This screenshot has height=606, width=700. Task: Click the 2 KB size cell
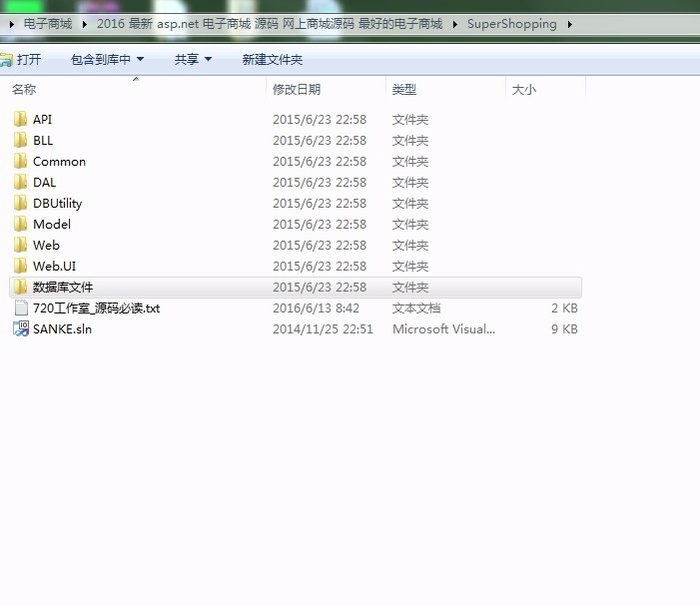pyautogui.click(x=564, y=307)
